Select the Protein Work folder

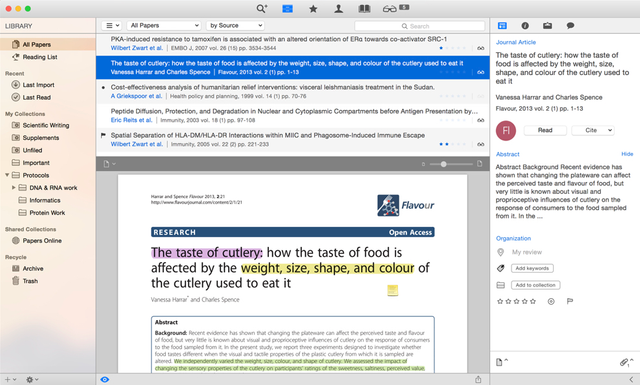[48, 213]
